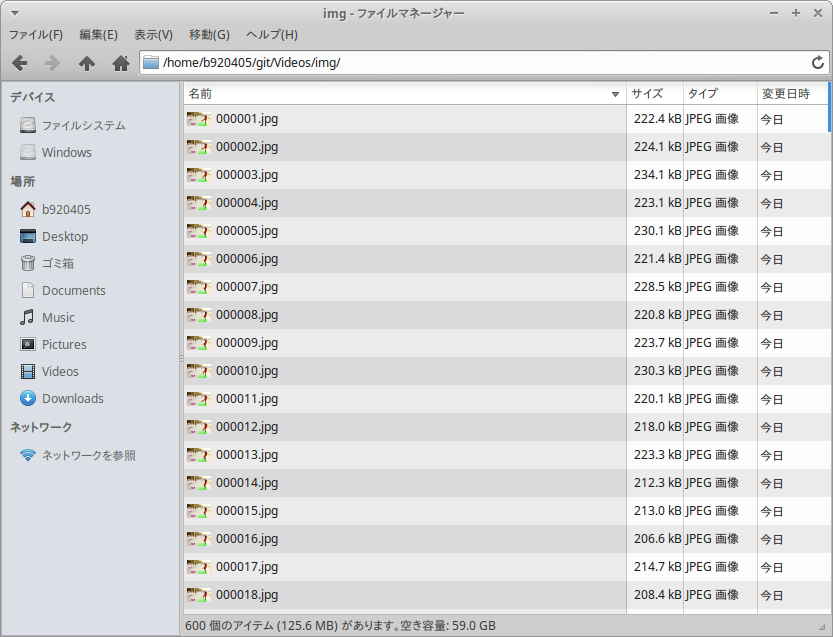Viewport: 833px width, 637px height.
Task: Open the 移動(G) menu
Action: (x=209, y=35)
